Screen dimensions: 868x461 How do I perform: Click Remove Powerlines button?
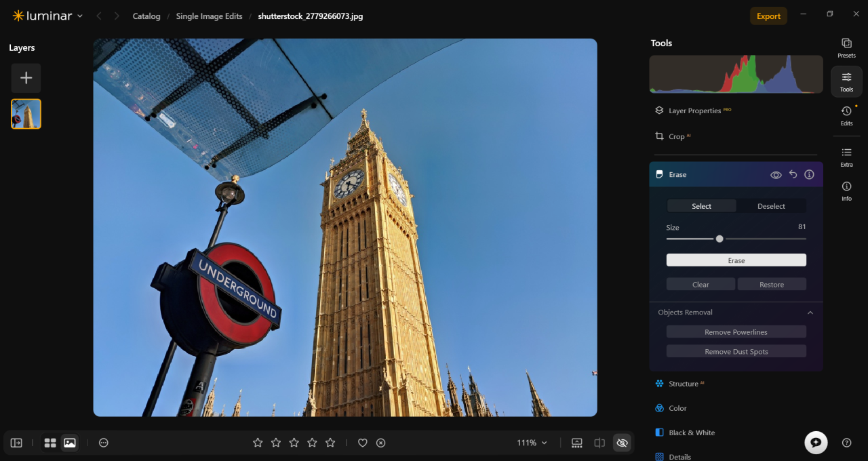736,332
